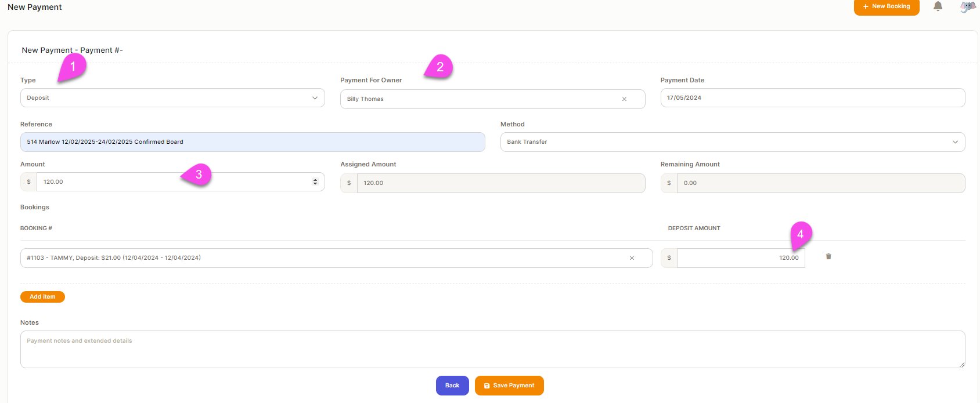
Task: Edit the Deposit Amount field value
Action: click(x=740, y=258)
